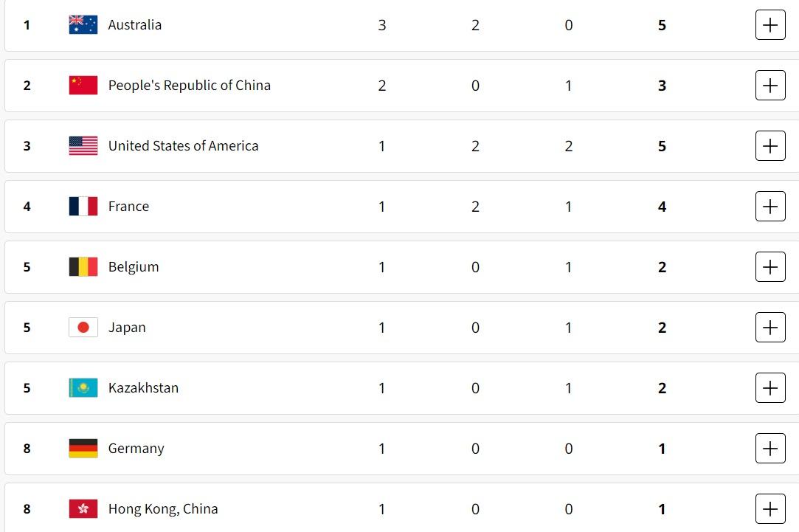
Task: Click the Hong Kong, China flag
Action: click(x=83, y=509)
